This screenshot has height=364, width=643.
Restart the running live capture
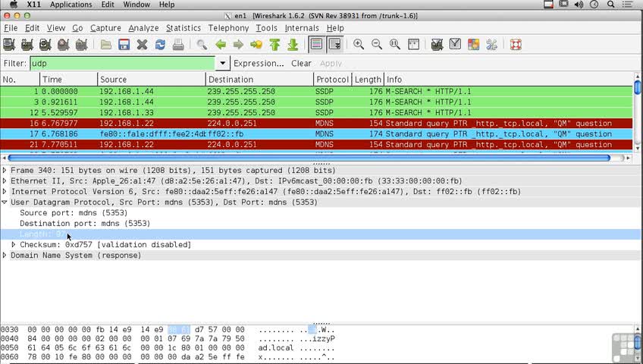[x=81, y=44]
